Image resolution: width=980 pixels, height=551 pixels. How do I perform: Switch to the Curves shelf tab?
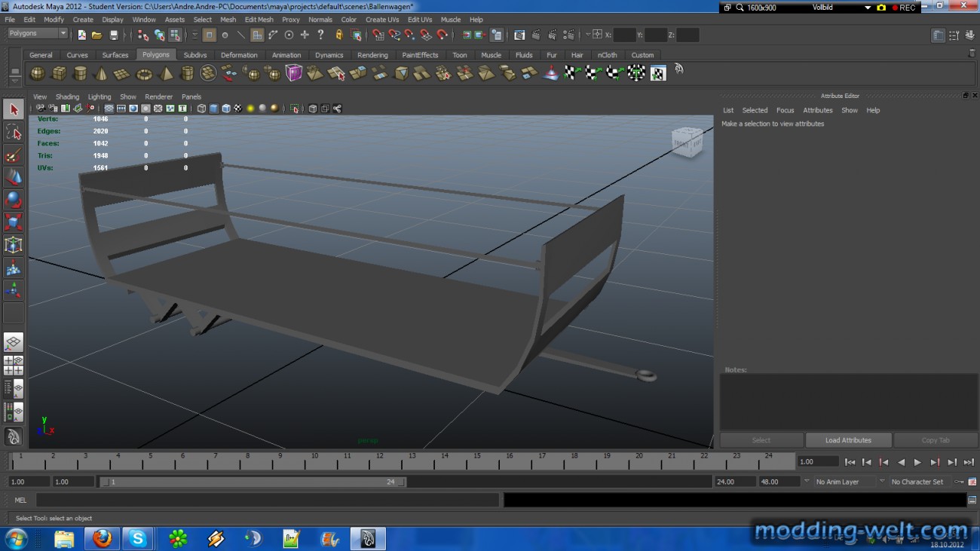(77, 55)
